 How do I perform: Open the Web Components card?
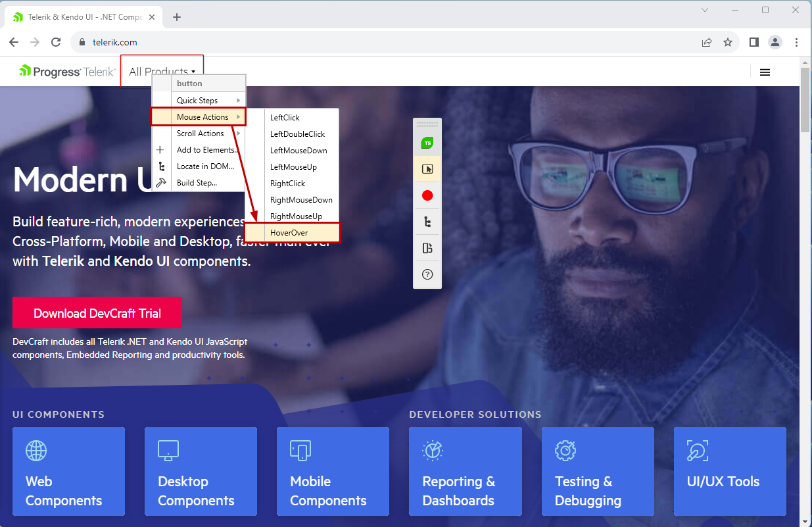tap(68, 471)
